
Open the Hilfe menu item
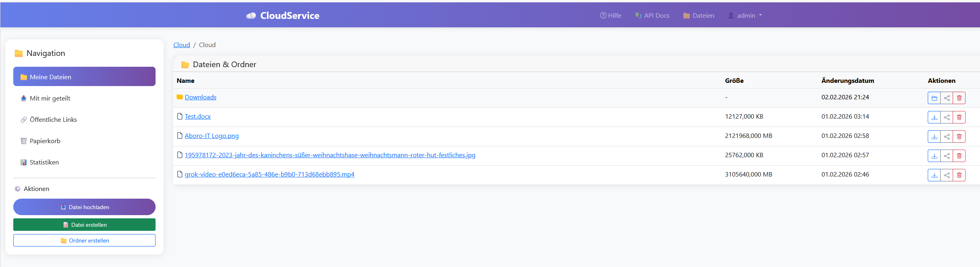[611, 16]
